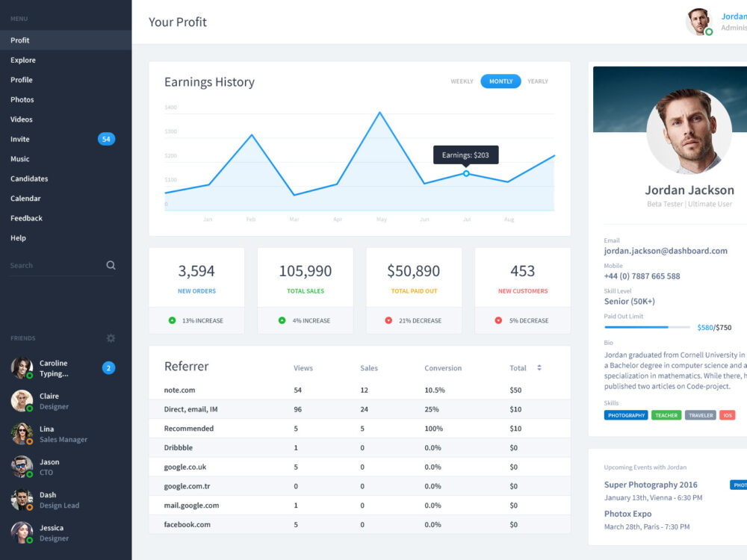Select the YEARLY earnings toggle
Screen dimensions: 747x560
pyautogui.click(x=537, y=81)
